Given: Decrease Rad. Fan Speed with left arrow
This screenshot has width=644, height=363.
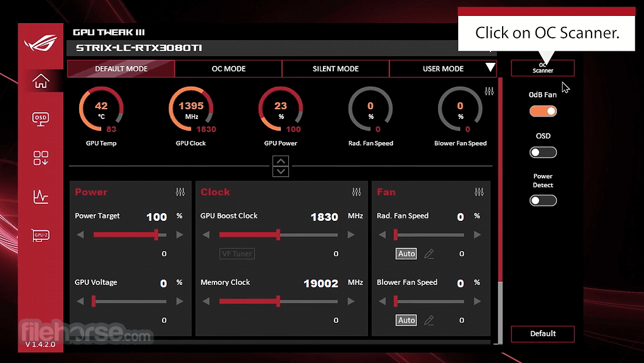Looking at the screenshot, I should point(383,235).
